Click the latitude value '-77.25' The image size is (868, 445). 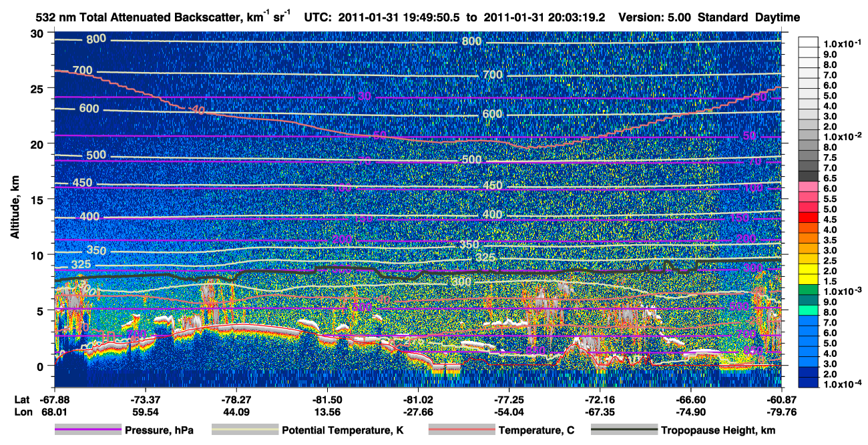(509, 400)
